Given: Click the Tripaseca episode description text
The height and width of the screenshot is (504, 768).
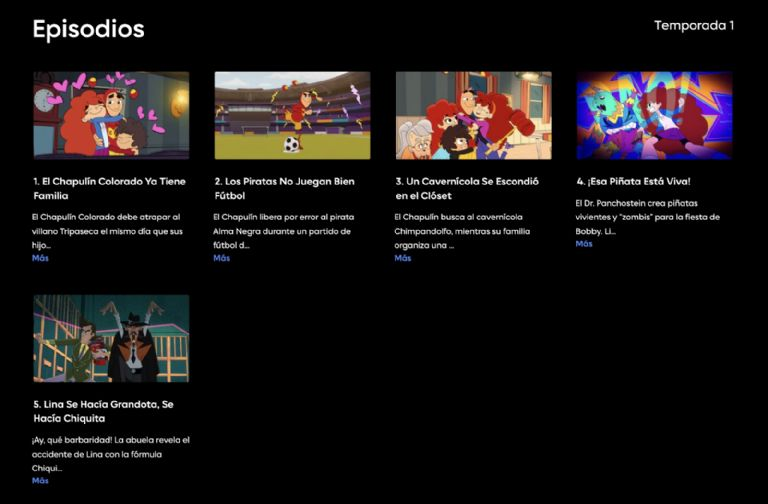Looking at the screenshot, I should (x=107, y=231).
